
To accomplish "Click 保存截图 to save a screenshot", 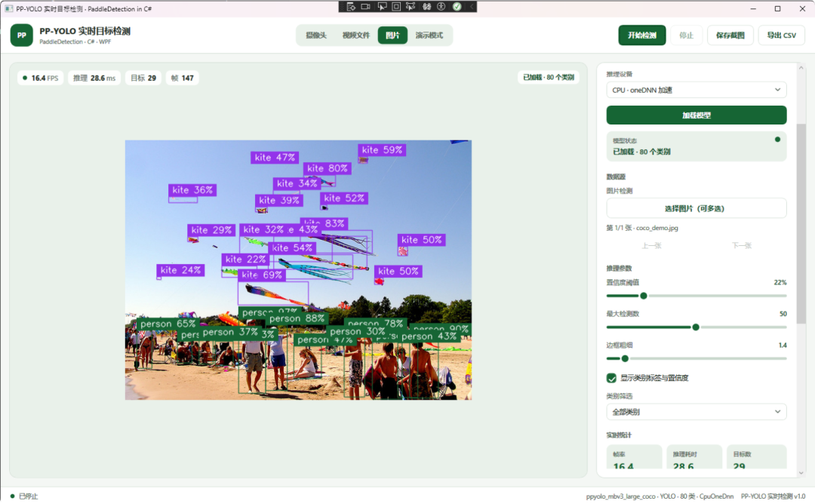I will 730,35.
